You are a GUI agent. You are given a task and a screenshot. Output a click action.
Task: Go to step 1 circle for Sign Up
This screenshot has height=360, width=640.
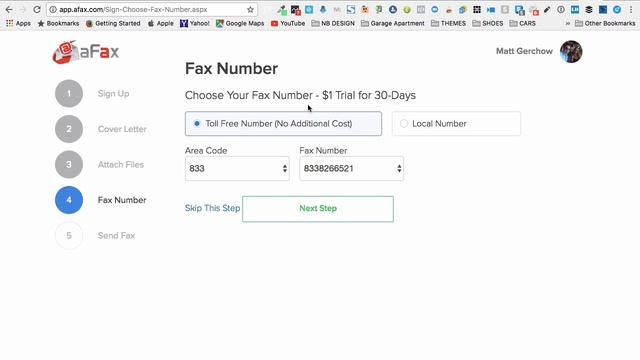click(69, 93)
